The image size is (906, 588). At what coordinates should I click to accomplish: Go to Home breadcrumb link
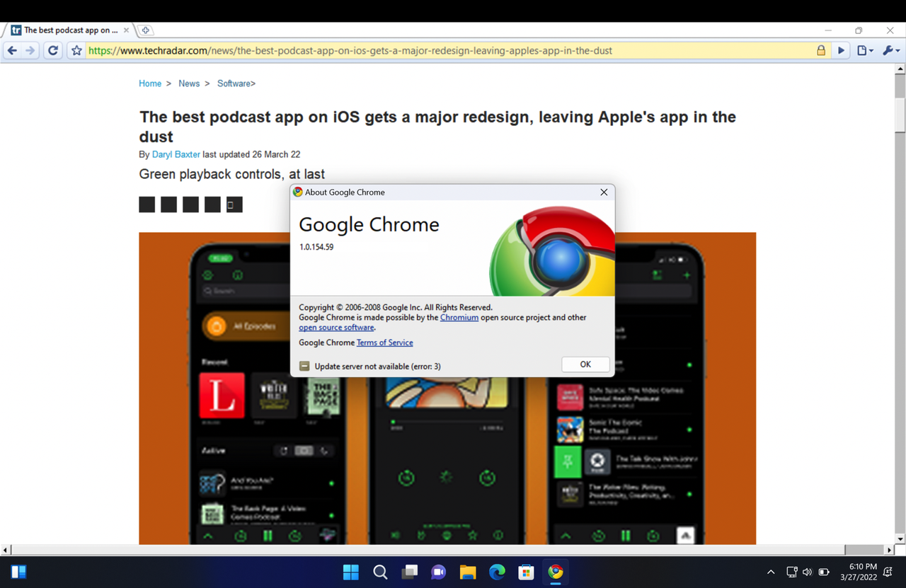(x=150, y=83)
